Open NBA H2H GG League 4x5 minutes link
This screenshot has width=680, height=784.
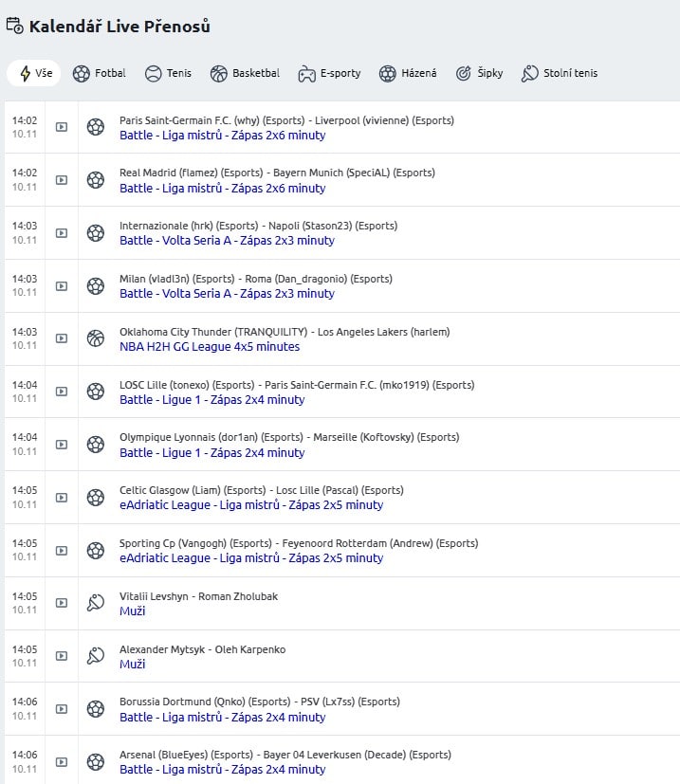coord(210,347)
